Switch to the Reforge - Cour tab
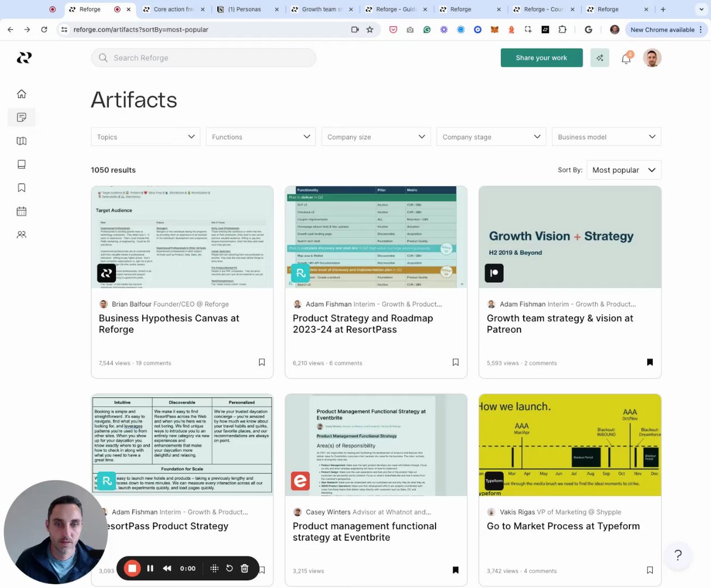 pos(544,9)
